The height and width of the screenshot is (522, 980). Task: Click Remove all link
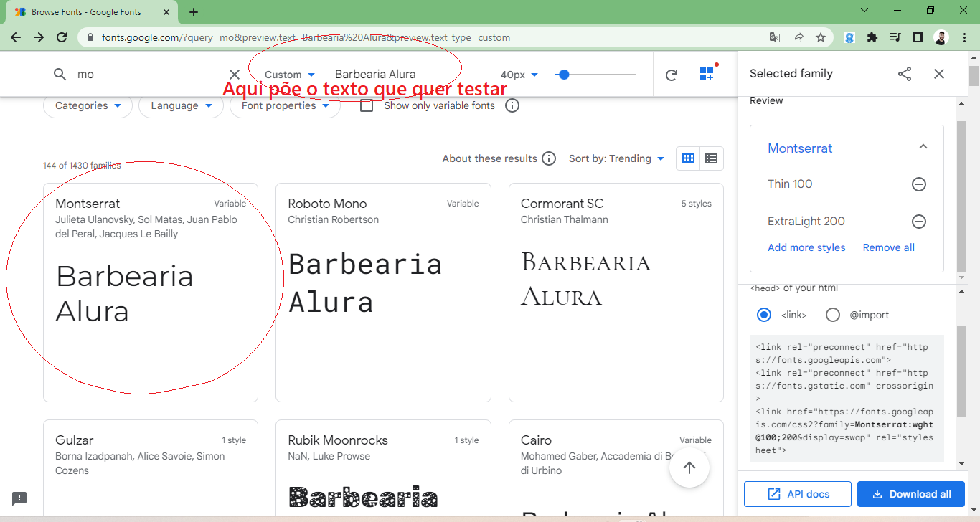point(888,247)
